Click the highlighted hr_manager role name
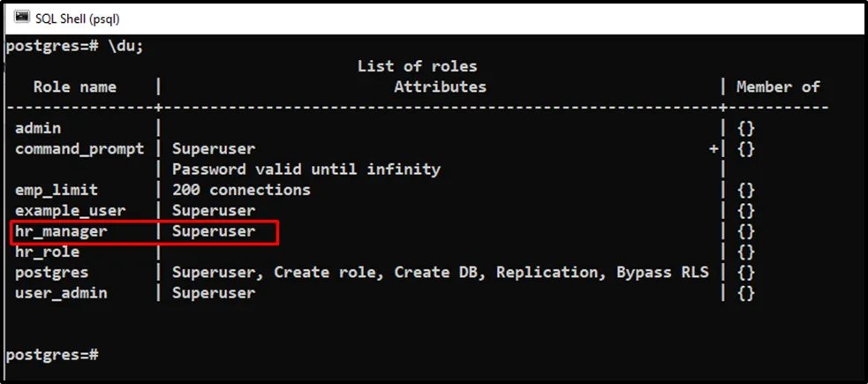This screenshot has width=868, height=384. pos(61,231)
